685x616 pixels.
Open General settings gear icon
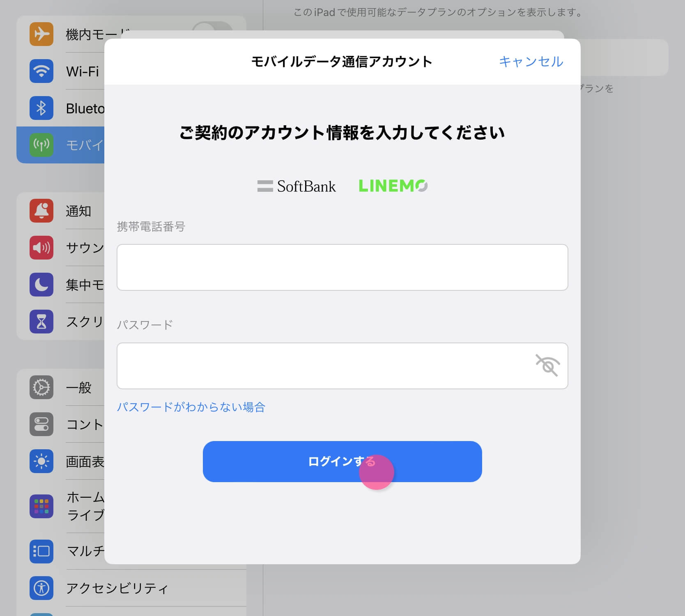point(41,387)
